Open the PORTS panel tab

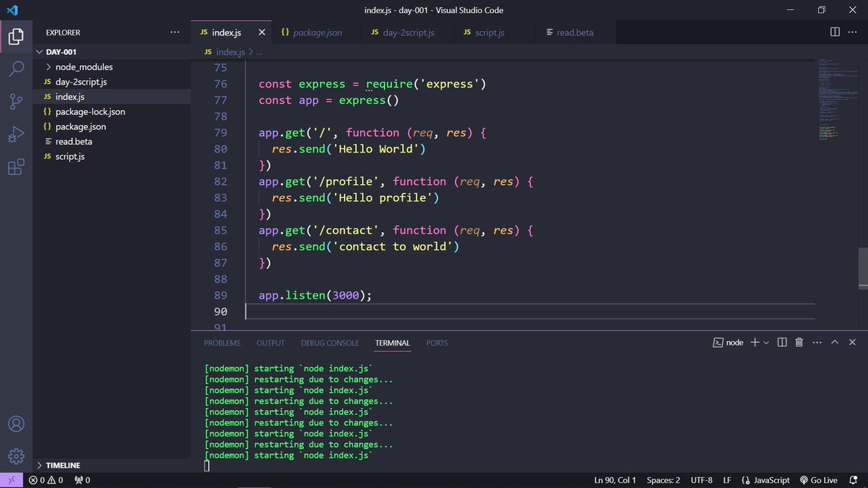pyautogui.click(x=437, y=343)
